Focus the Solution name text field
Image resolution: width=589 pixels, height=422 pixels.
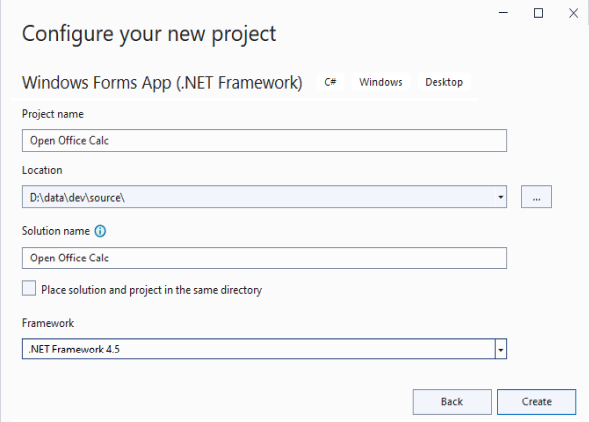pos(264,258)
